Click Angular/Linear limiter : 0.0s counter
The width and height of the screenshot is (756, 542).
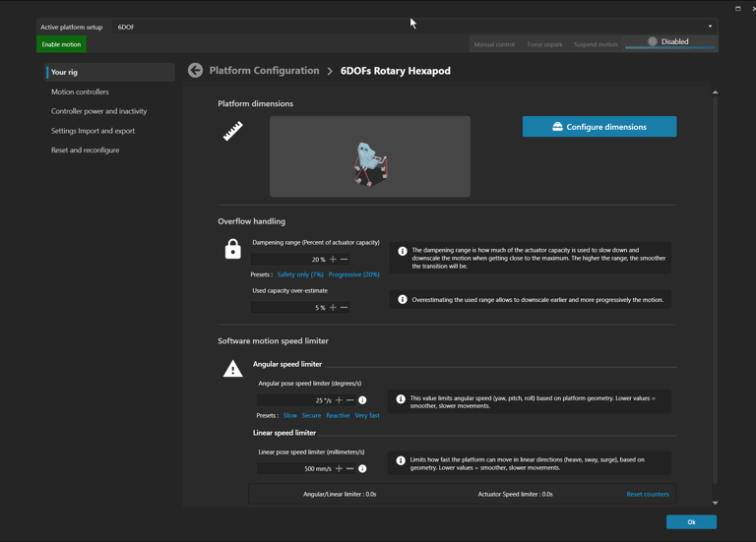pyautogui.click(x=340, y=495)
